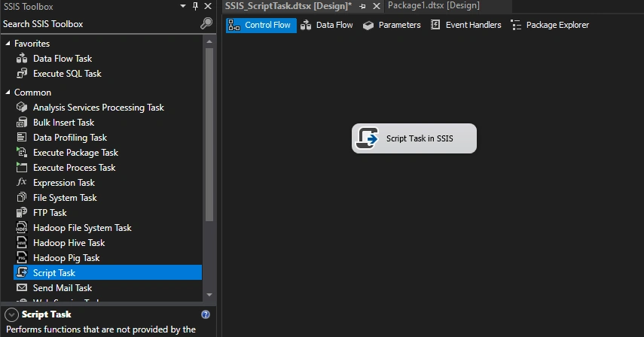Pin the SSIS Toolbox with auto-hide pushpin
This screenshot has width=644, height=337.
[196, 6]
